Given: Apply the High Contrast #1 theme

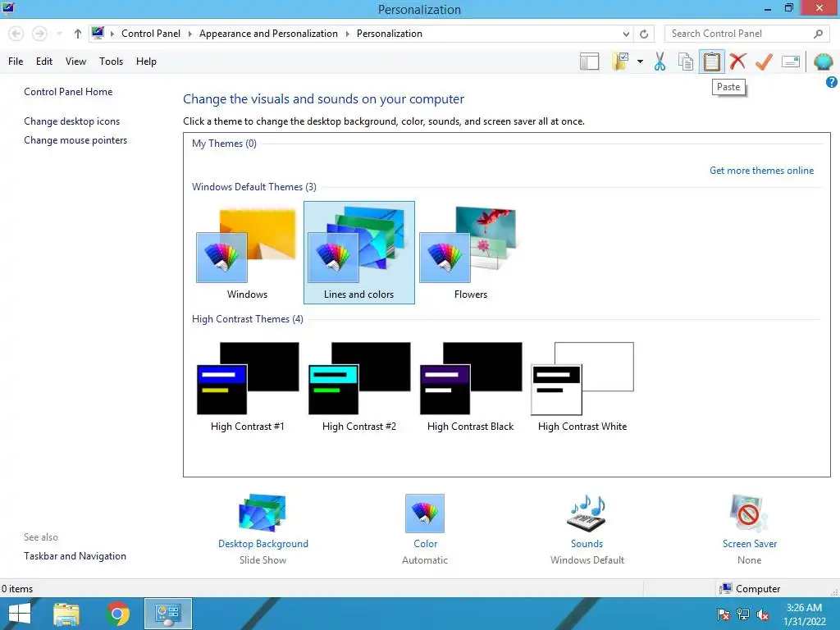Looking at the screenshot, I should click(247, 386).
